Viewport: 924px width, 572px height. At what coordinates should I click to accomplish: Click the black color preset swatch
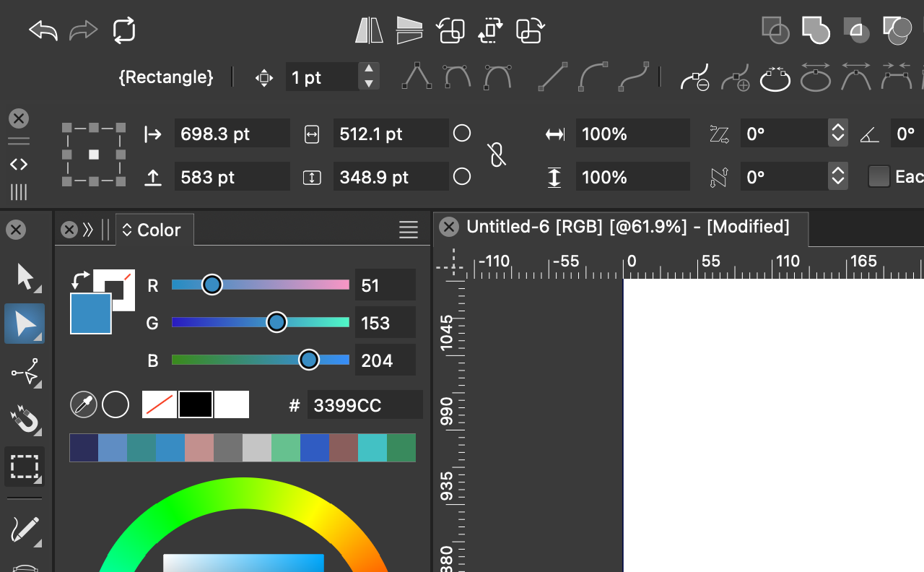tap(196, 404)
